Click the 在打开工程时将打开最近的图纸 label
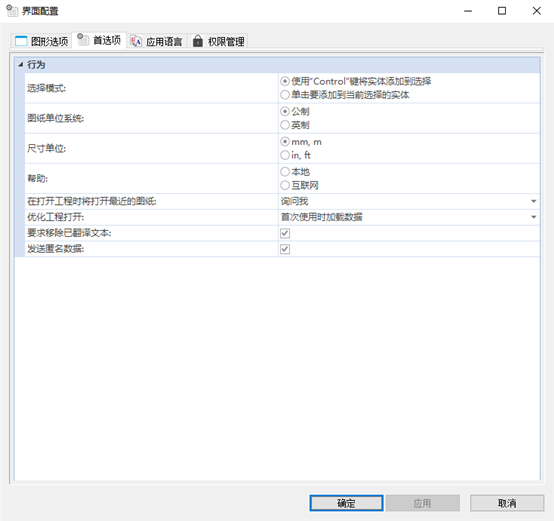The width and height of the screenshot is (554, 521). 92,201
